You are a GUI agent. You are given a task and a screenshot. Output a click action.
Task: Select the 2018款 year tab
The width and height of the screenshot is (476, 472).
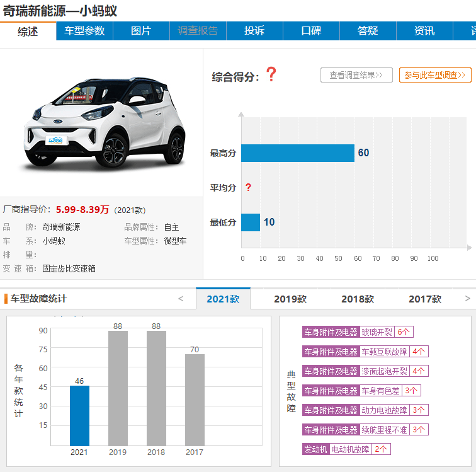coord(358,299)
